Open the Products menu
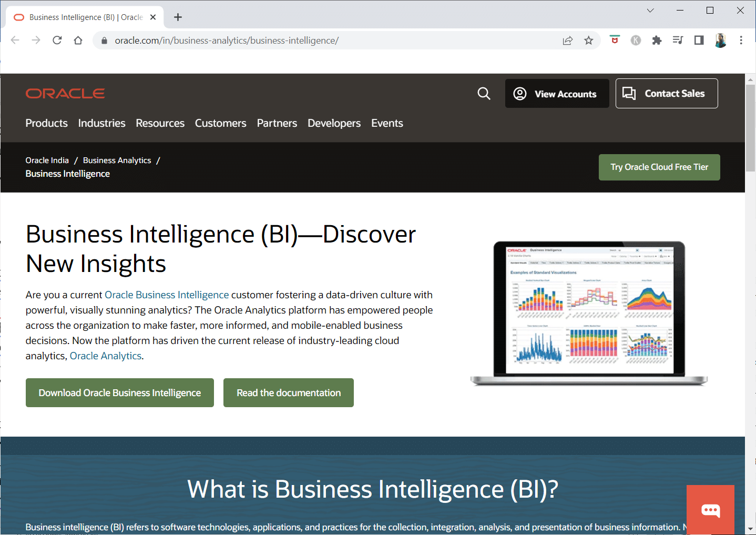This screenshot has height=535, width=756. [47, 123]
